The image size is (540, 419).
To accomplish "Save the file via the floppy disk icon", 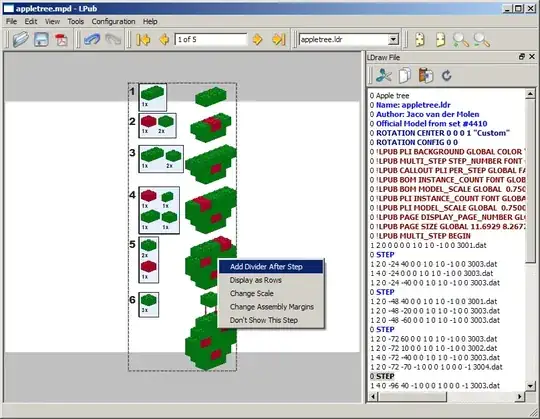I will [41, 40].
